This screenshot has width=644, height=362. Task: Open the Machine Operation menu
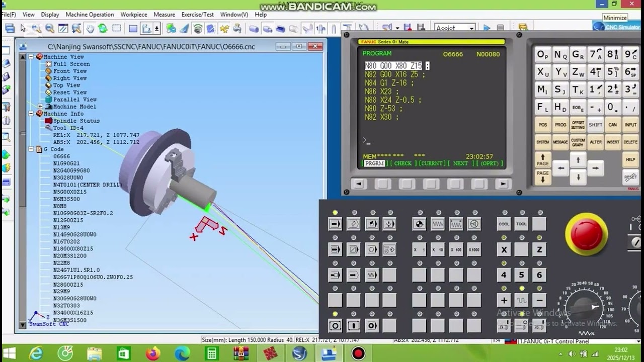click(x=90, y=15)
